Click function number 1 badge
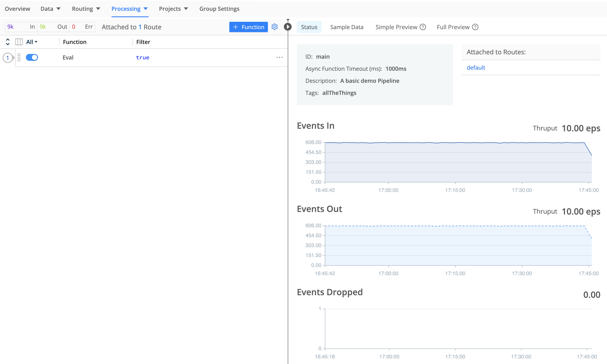Viewport: 607px width, 364px height. [8, 58]
